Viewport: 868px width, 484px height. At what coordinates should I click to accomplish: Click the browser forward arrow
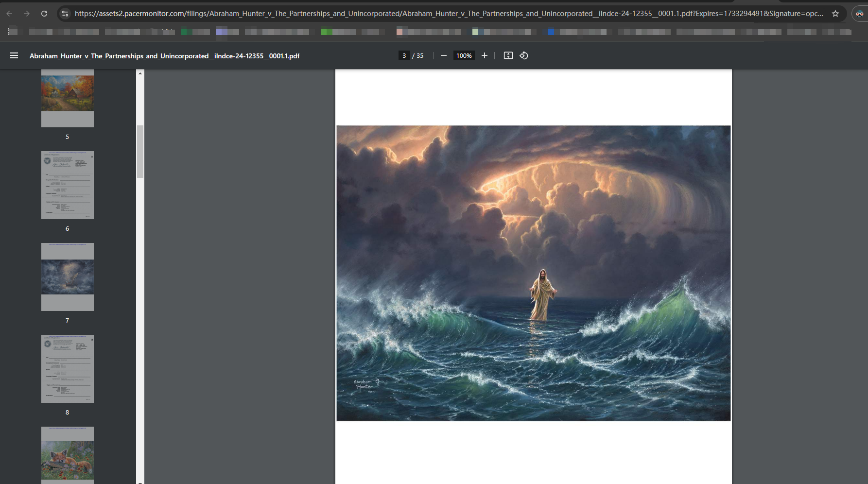click(27, 14)
